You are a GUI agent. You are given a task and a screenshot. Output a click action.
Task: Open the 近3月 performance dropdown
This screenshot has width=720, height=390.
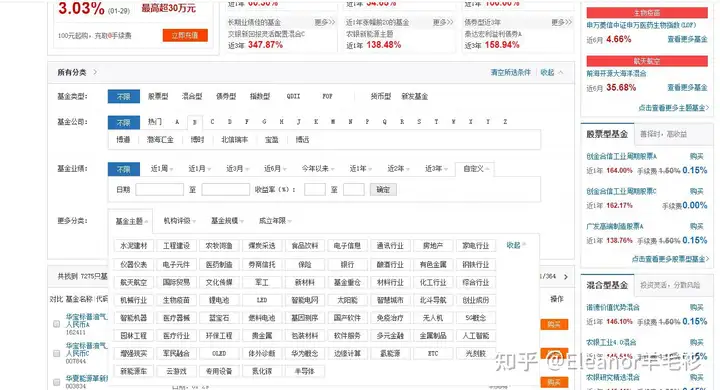point(237,169)
